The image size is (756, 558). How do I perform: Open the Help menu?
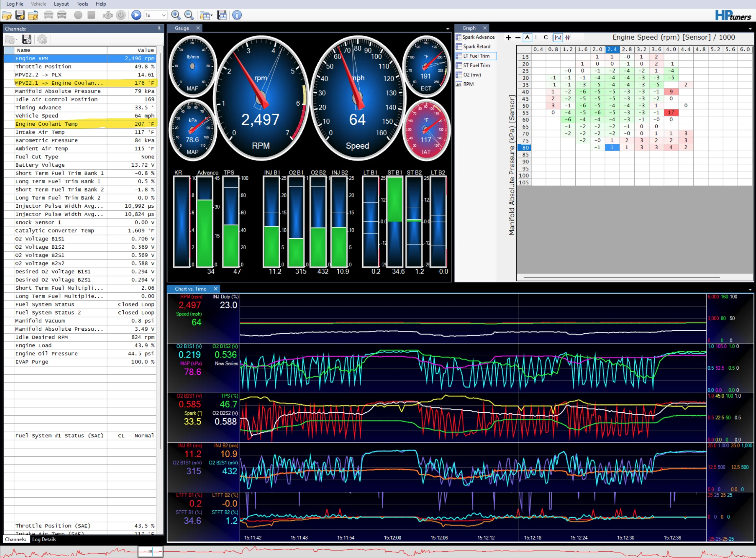click(x=101, y=4)
